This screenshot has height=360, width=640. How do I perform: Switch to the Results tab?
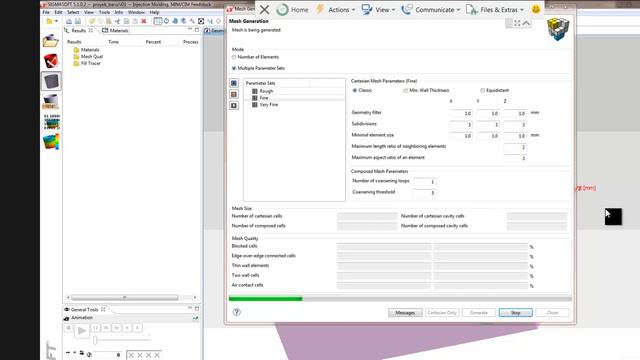79,31
